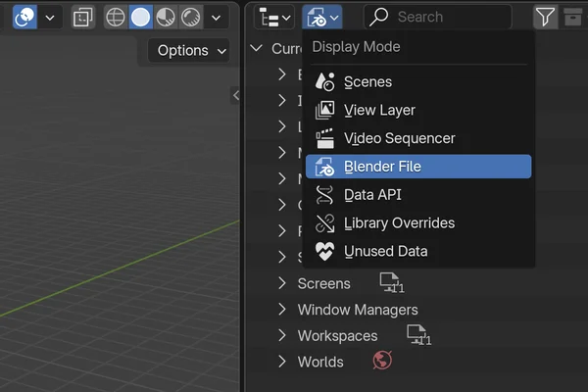This screenshot has height=392, width=588.
Task: Open the outliner editor type menu
Action: click(273, 17)
